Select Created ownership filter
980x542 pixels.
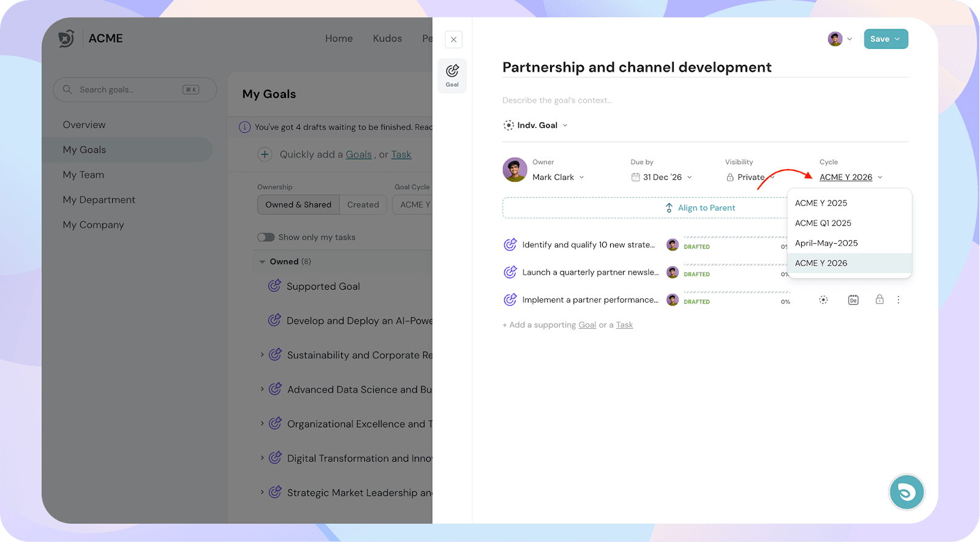(363, 205)
